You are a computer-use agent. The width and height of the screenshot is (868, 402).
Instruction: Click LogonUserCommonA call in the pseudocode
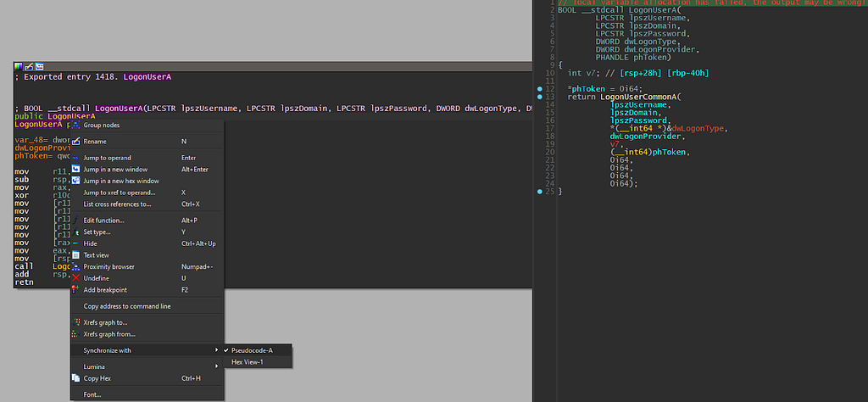click(639, 97)
